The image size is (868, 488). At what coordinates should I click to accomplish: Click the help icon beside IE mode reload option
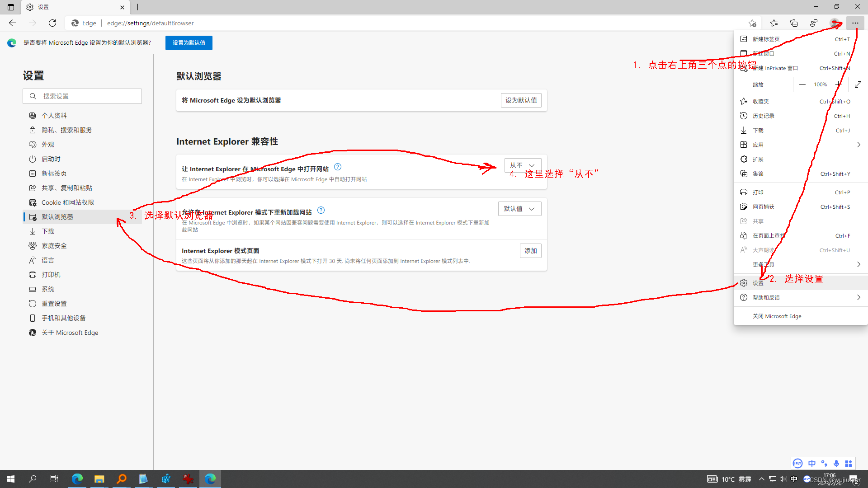[x=321, y=210]
